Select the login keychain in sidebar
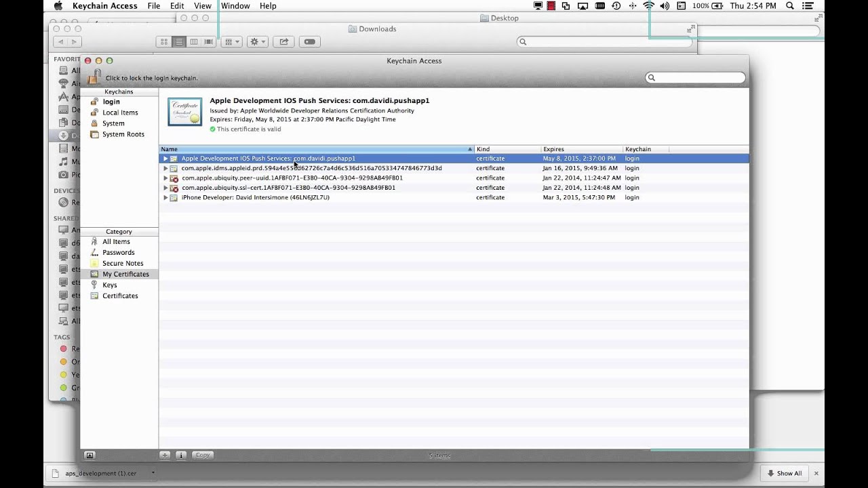The width and height of the screenshot is (868, 488). click(x=111, y=102)
